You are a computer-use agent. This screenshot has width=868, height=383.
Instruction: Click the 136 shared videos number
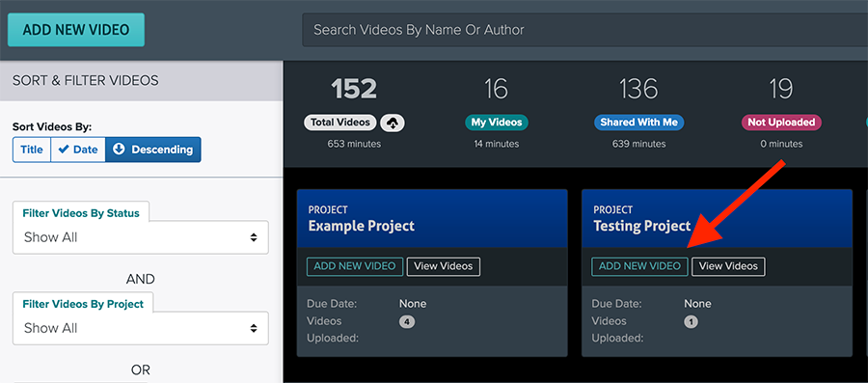[x=638, y=89]
